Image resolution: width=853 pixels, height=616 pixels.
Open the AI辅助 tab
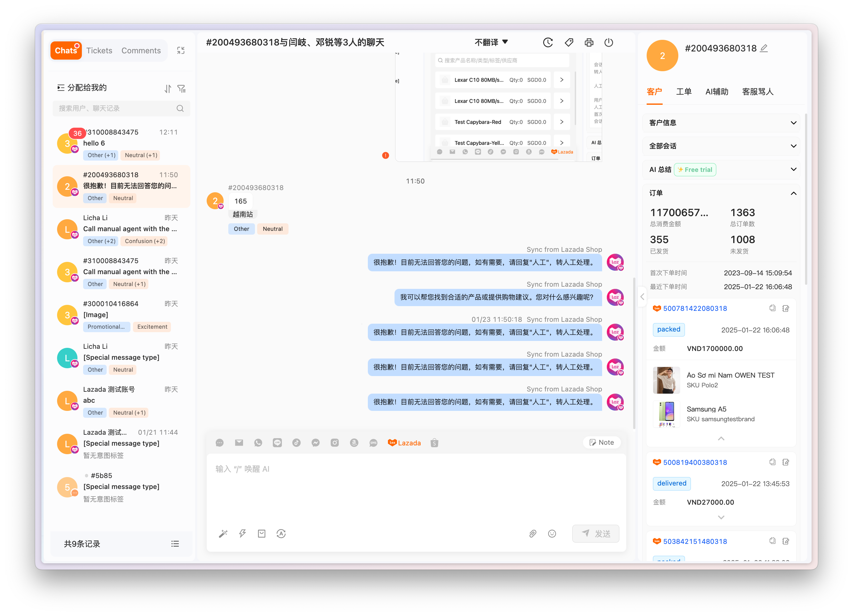point(717,91)
